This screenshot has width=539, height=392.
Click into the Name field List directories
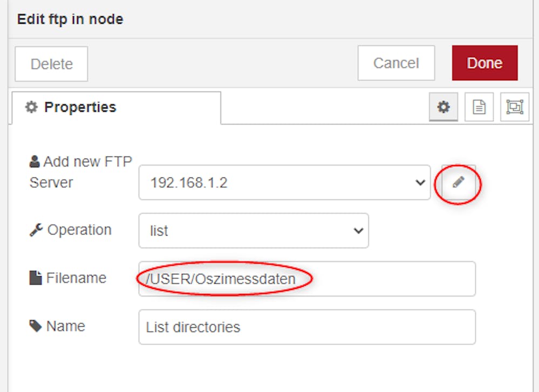(307, 327)
